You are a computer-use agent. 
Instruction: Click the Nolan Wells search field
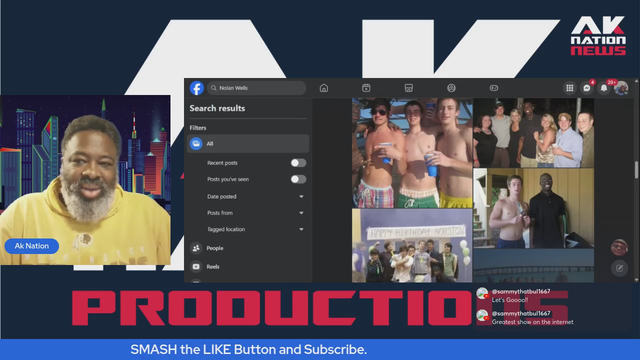click(x=257, y=88)
